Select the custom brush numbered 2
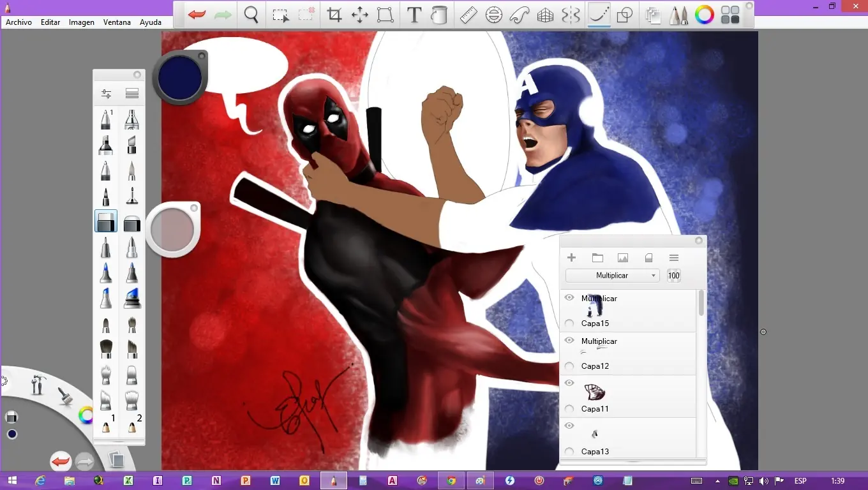This screenshot has height=490, width=868. [133, 424]
